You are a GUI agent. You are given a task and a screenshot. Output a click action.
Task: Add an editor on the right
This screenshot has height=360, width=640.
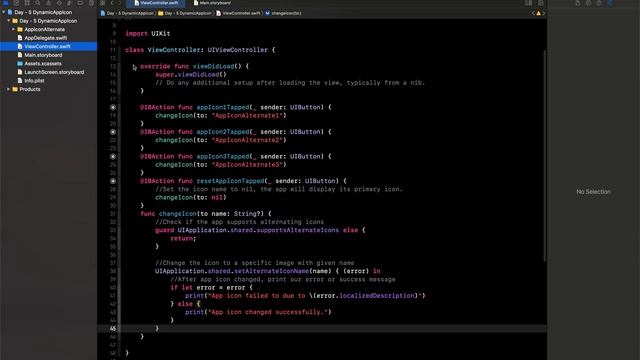coord(540,3)
